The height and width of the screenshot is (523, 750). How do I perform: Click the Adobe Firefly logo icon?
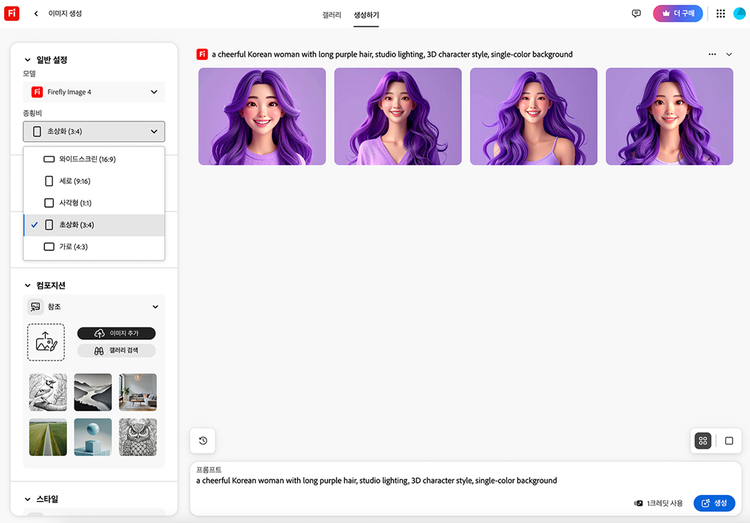(11, 13)
